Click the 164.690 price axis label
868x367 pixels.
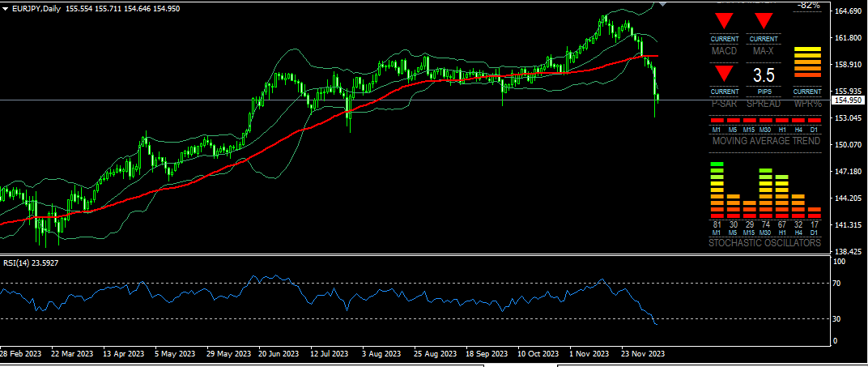click(x=848, y=11)
